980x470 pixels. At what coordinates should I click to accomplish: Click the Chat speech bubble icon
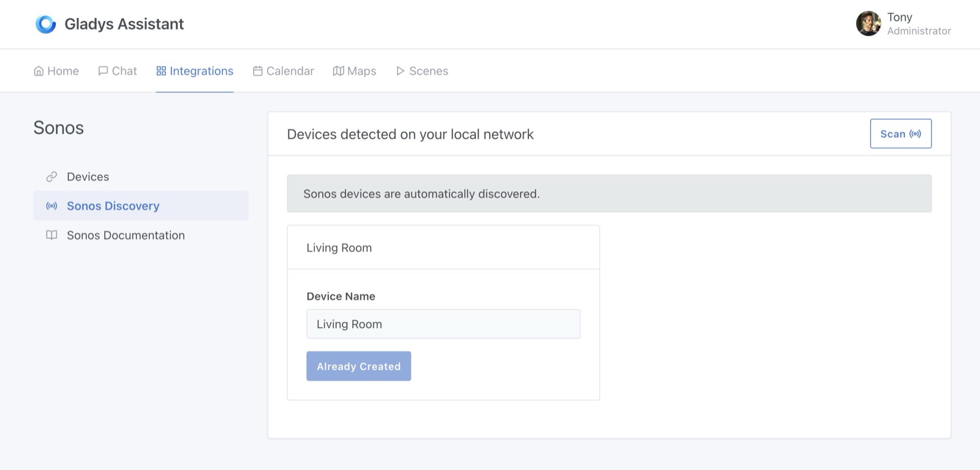pos(103,71)
